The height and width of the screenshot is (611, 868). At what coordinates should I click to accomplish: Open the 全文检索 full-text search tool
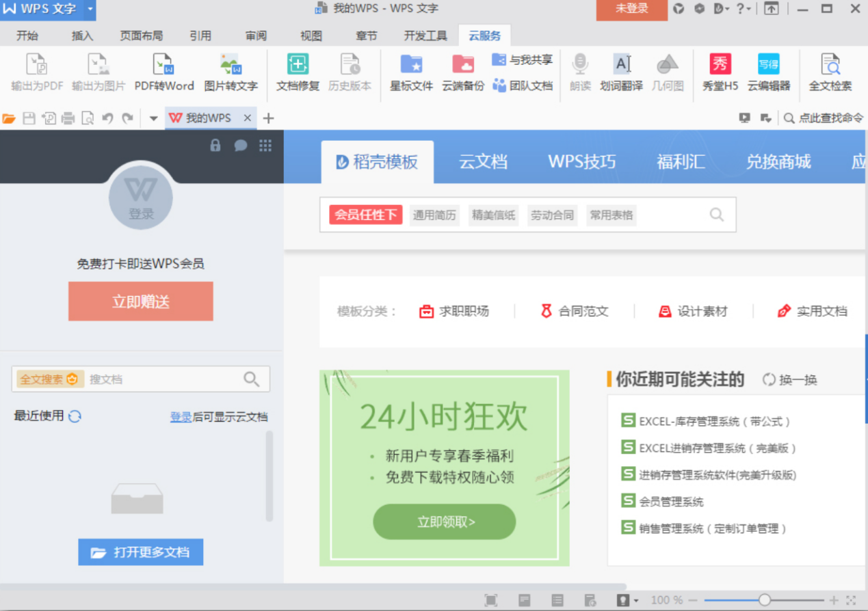[830, 73]
